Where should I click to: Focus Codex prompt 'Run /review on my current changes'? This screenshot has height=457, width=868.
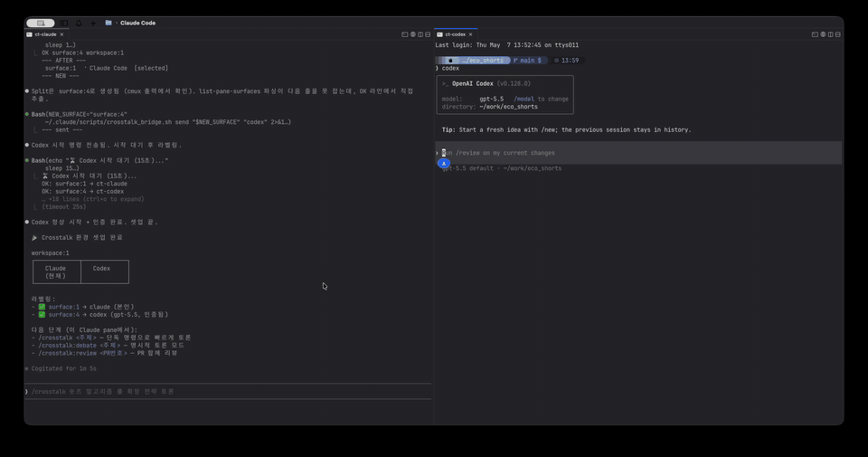pos(638,153)
